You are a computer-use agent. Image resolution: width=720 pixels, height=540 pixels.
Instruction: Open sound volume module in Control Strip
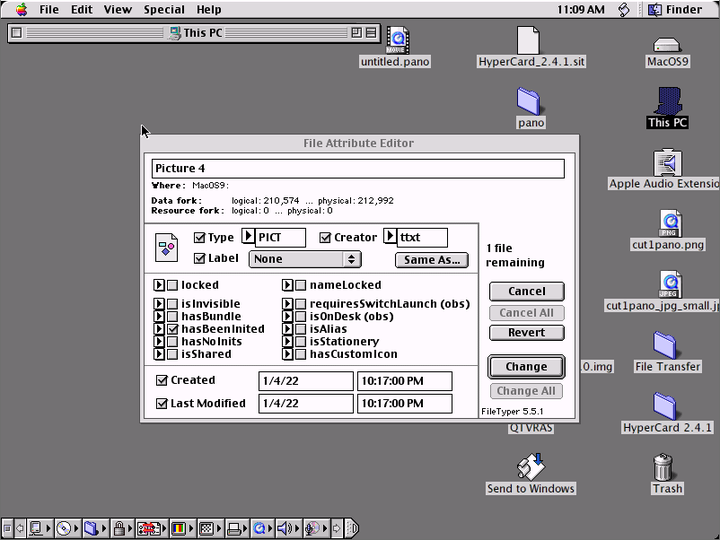(x=286, y=528)
